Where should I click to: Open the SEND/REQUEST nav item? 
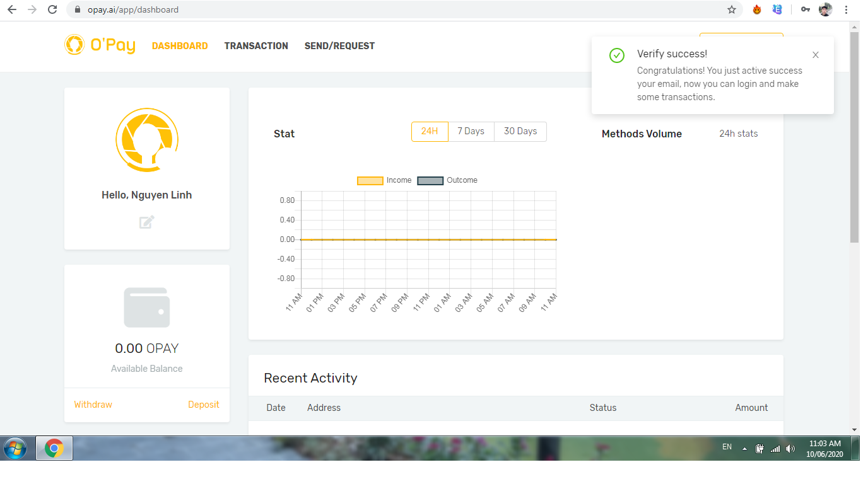pos(339,46)
